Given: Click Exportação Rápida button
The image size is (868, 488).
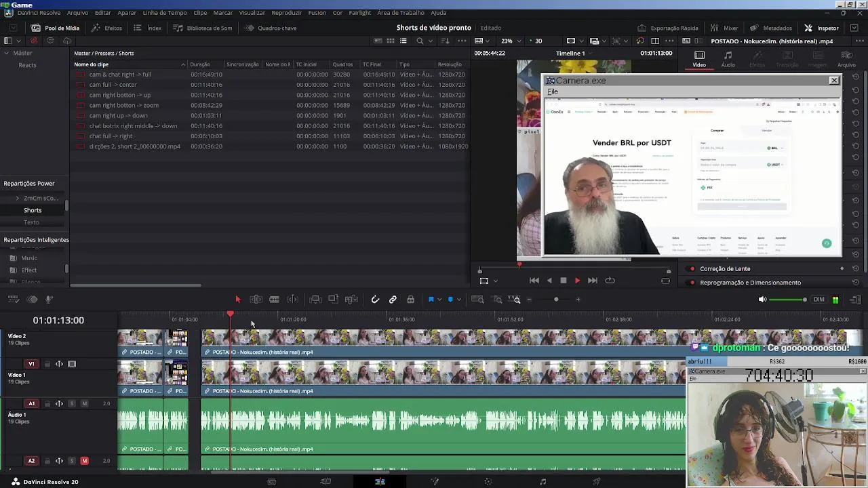Looking at the screenshot, I should click(x=668, y=28).
